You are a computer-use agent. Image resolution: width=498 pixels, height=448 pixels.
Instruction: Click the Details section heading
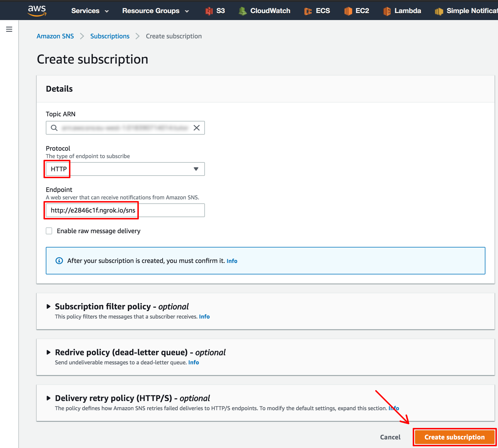[59, 89]
